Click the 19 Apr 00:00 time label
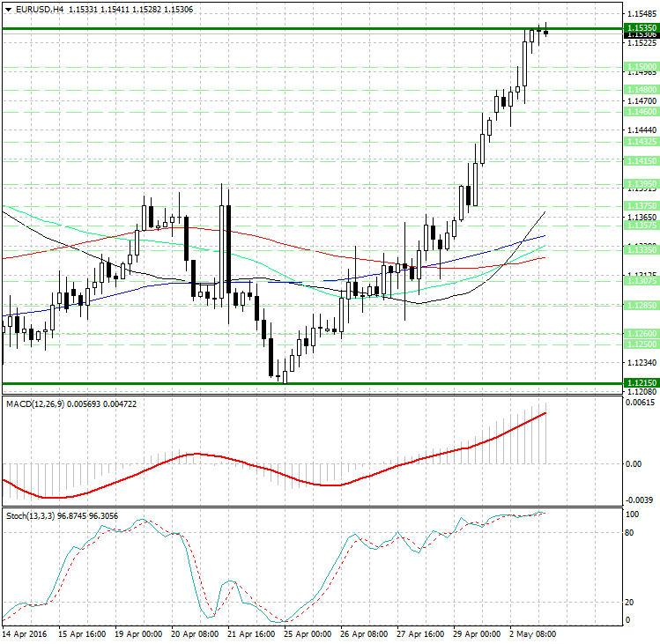660x644 pixels. pos(138,634)
